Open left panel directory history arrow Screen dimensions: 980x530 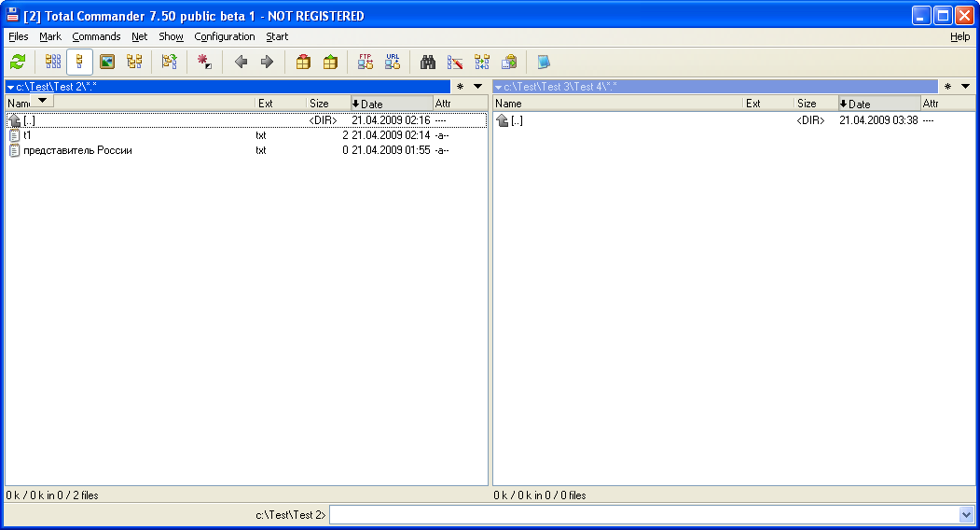click(478, 87)
